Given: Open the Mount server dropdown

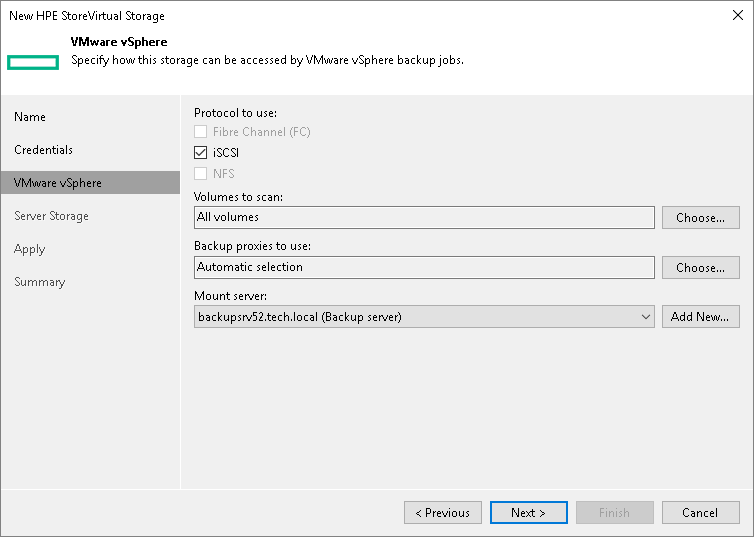Looking at the screenshot, I should click(424, 317).
